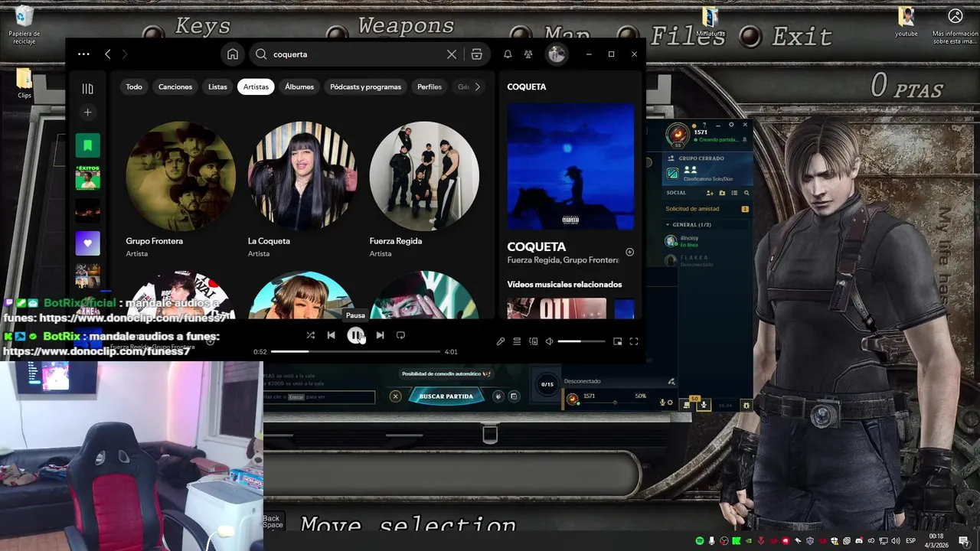Open Spotify friend activity icon
The width and height of the screenshot is (980, 551).
point(528,54)
